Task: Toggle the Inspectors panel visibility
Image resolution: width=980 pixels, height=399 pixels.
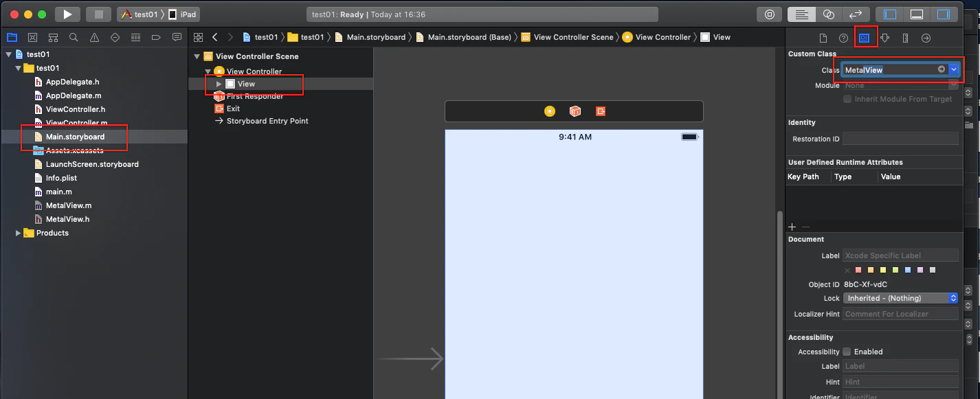Action: click(944, 14)
